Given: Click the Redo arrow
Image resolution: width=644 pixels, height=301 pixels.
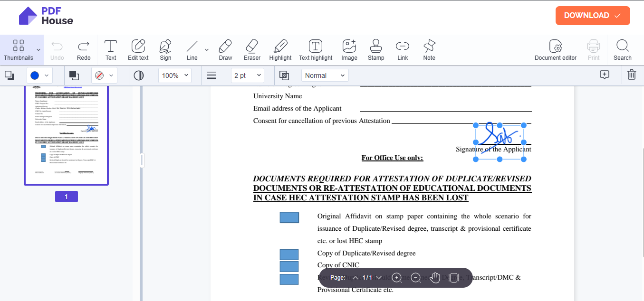Looking at the screenshot, I should click(84, 50).
